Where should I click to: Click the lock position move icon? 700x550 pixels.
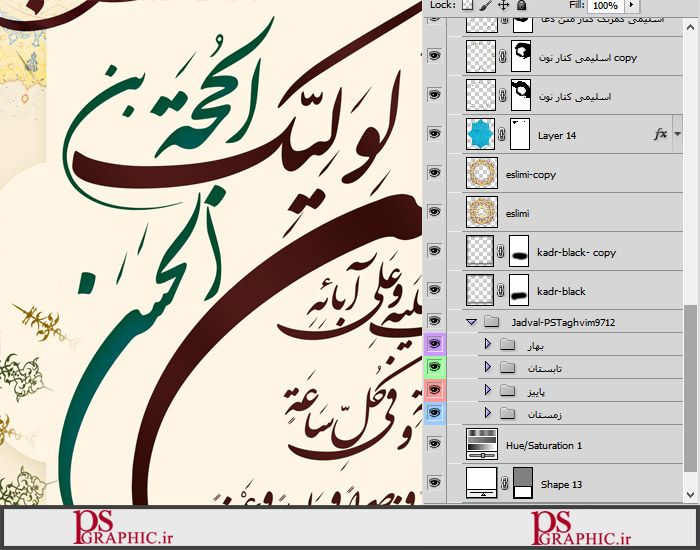[x=503, y=6]
